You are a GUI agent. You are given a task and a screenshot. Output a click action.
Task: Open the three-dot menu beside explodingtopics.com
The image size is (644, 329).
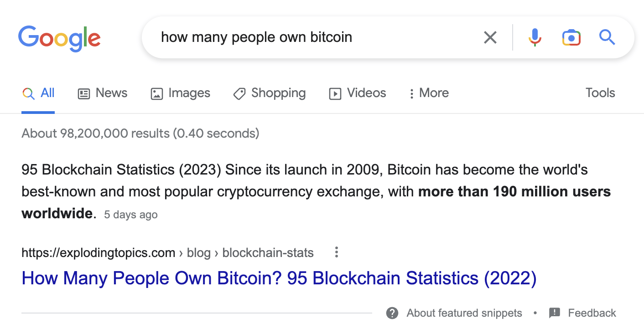(x=336, y=252)
